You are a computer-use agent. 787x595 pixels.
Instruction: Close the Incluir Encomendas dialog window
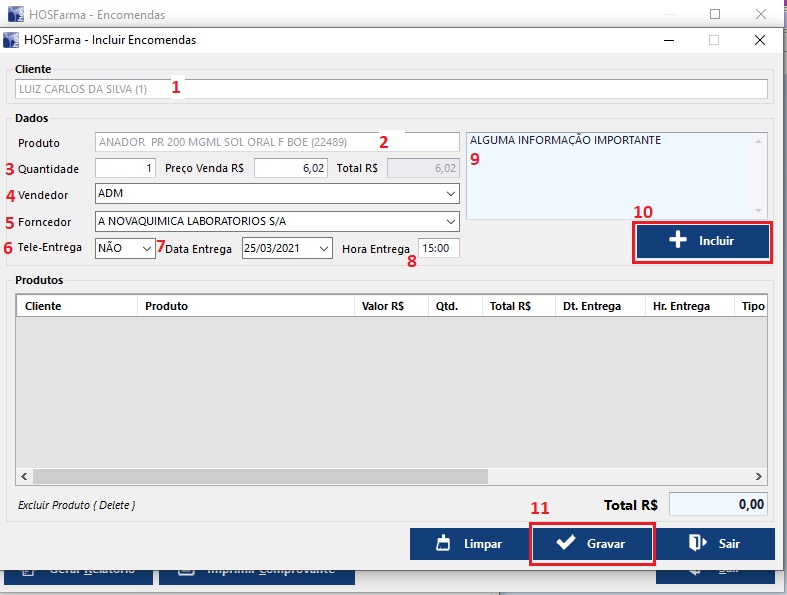(760, 40)
